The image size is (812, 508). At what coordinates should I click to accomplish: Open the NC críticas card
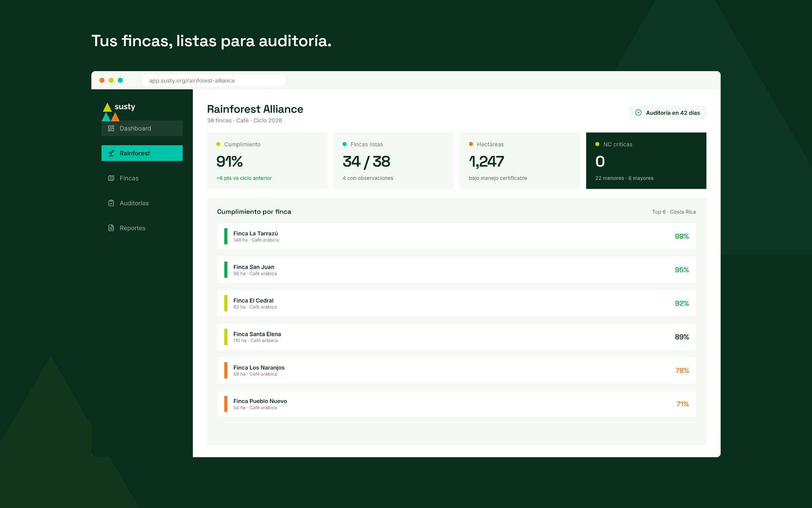(646, 161)
